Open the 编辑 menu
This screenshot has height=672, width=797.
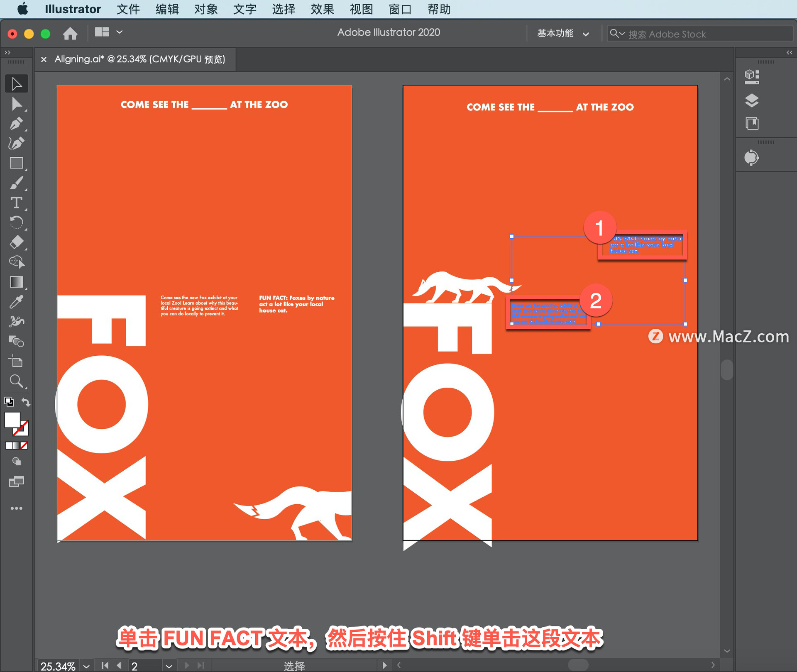(167, 9)
